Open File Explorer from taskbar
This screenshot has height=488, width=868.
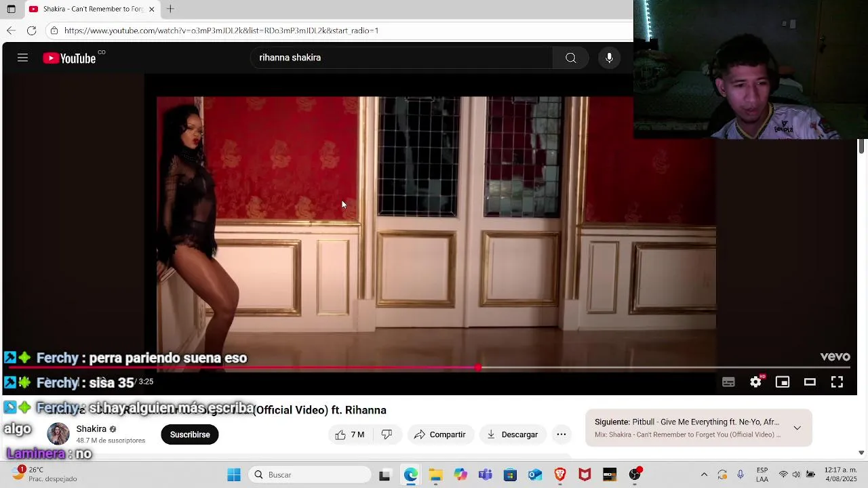click(x=435, y=475)
